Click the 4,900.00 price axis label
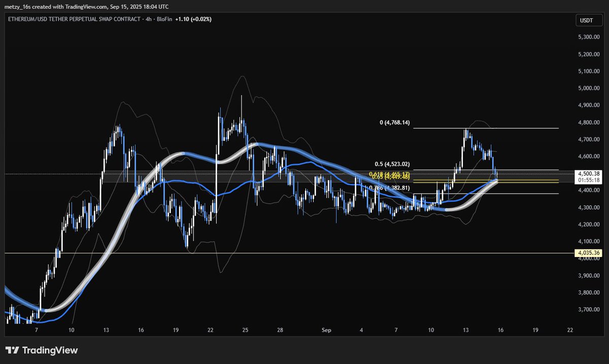Image resolution: width=609 pixels, height=364 pixels. (x=589, y=105)
